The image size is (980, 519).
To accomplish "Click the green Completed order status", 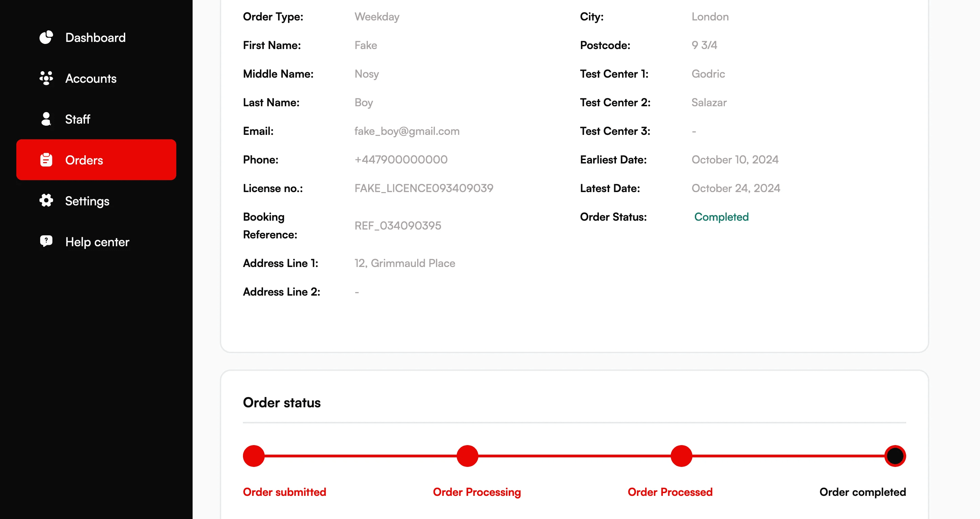I will pyautogui.click(x=721, y=217).
